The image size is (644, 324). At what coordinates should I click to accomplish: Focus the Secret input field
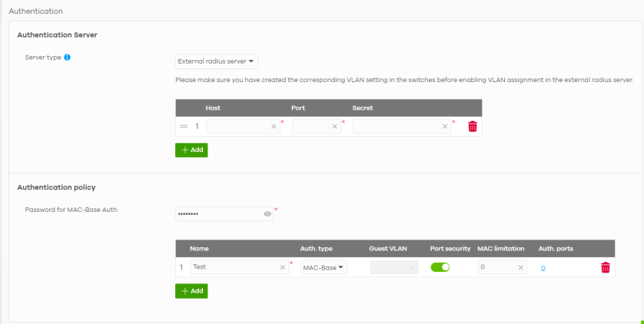[397, 127]
